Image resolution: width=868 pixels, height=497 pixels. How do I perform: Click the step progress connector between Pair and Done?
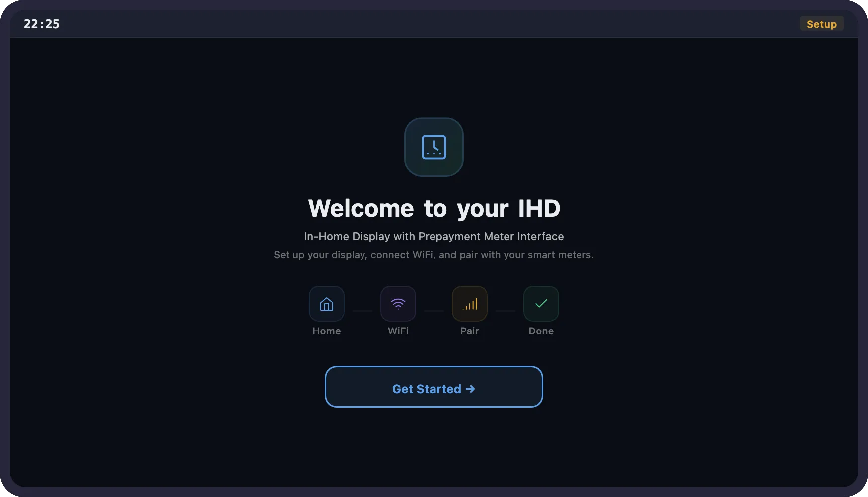click(x=505, y=311)
